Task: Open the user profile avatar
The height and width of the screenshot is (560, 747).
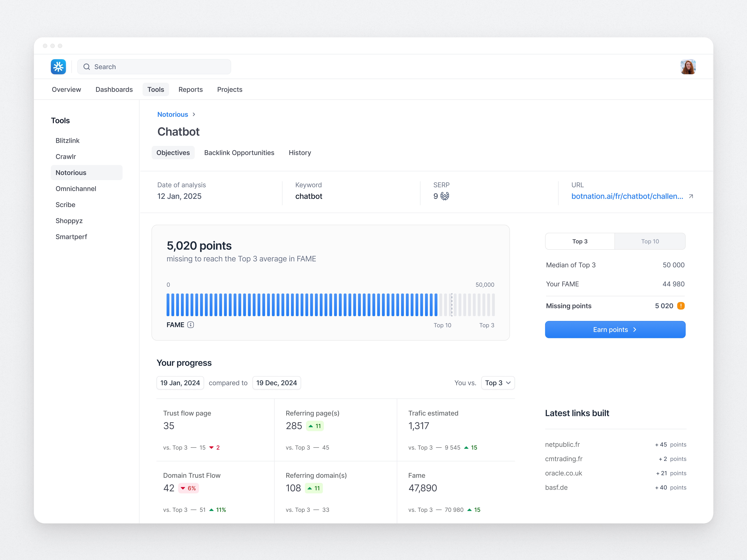Action: pyautogui.click(x=688, y=67)
